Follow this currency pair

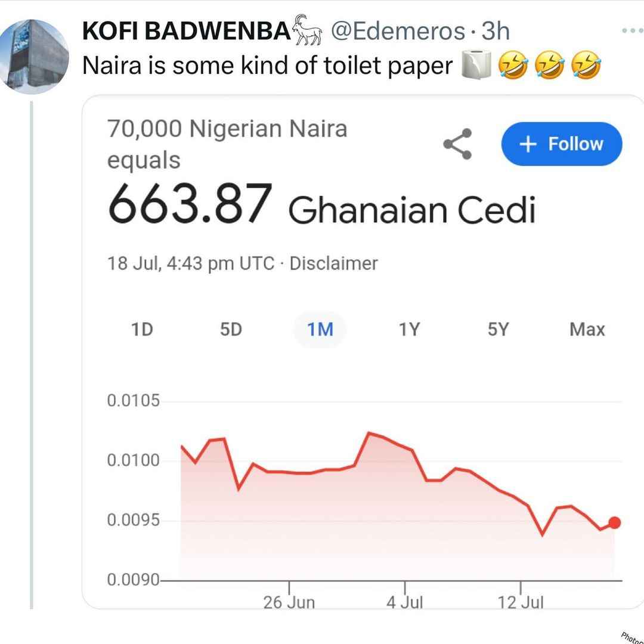[562, 144]
